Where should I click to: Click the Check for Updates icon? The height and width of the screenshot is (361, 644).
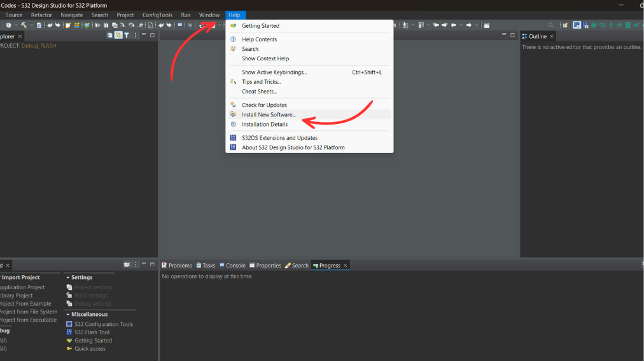point(234,105)
